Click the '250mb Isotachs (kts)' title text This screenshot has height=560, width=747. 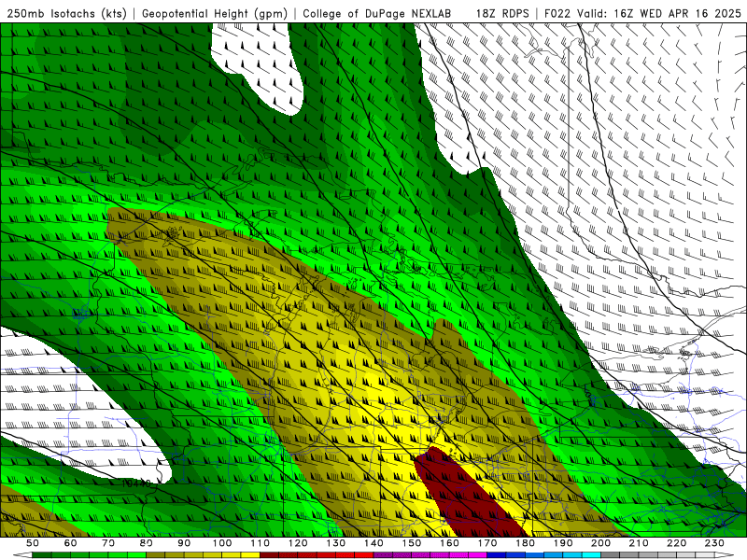click(x=66, y=13)
